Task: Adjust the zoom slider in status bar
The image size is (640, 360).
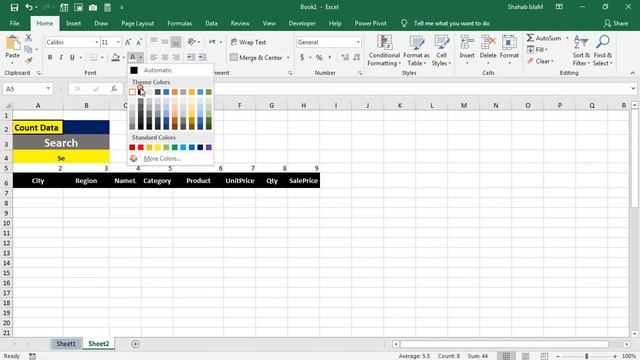Action: (x=587, y=356)
